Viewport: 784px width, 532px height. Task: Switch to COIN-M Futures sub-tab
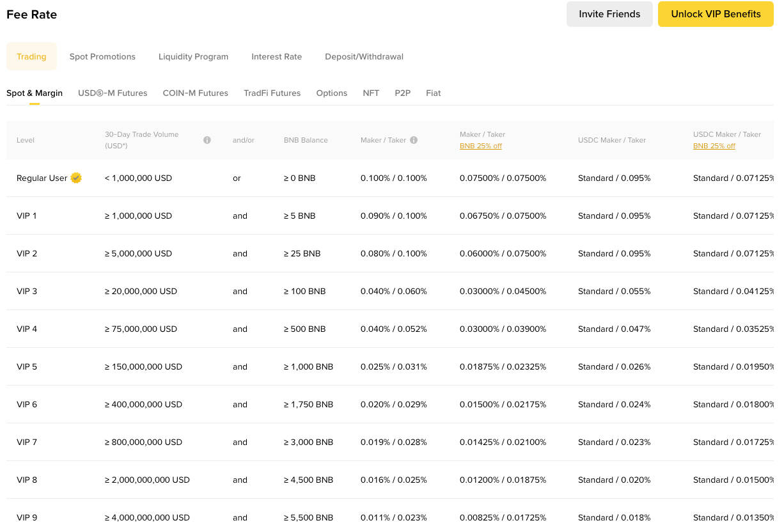pyautogui.click(x=195, y=93)
